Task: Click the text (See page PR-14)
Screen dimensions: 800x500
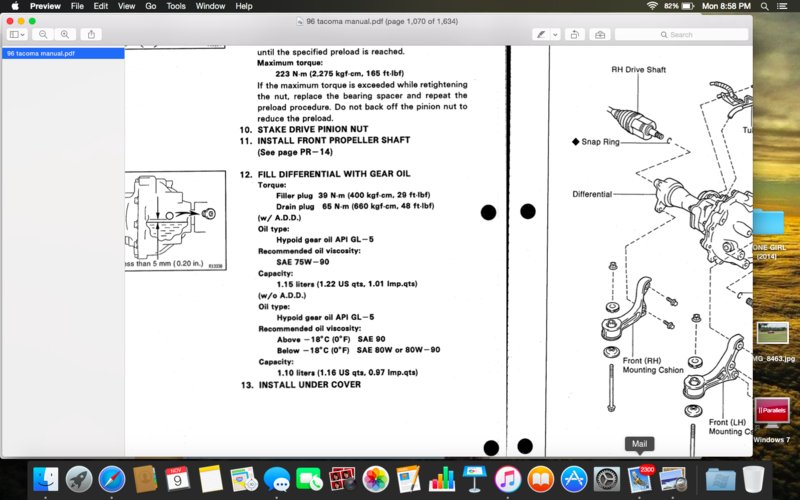Action: coord(295,152)
